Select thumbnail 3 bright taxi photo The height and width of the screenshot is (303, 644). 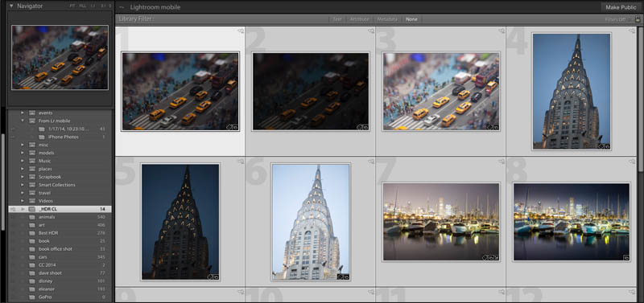coord(441,92)
